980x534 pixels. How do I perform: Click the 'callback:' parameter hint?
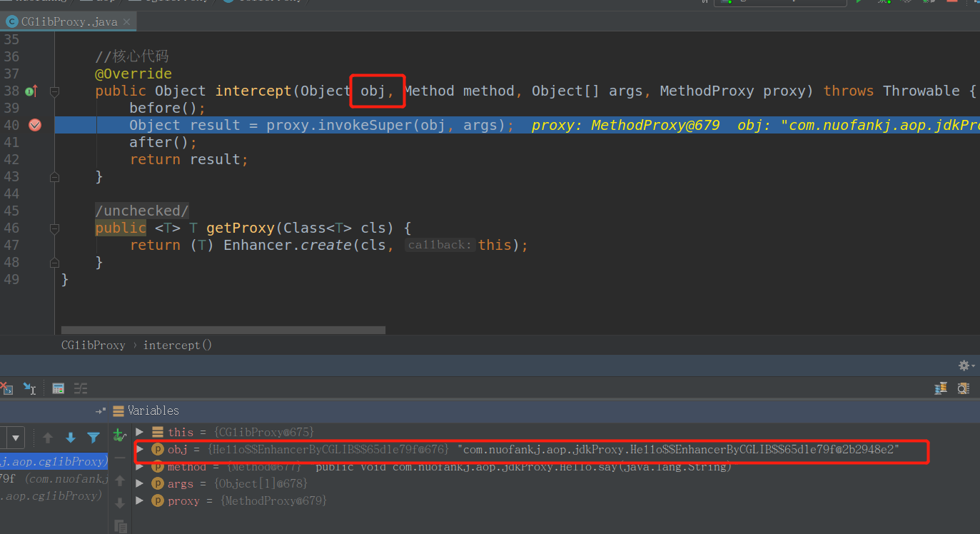[440, 245]
